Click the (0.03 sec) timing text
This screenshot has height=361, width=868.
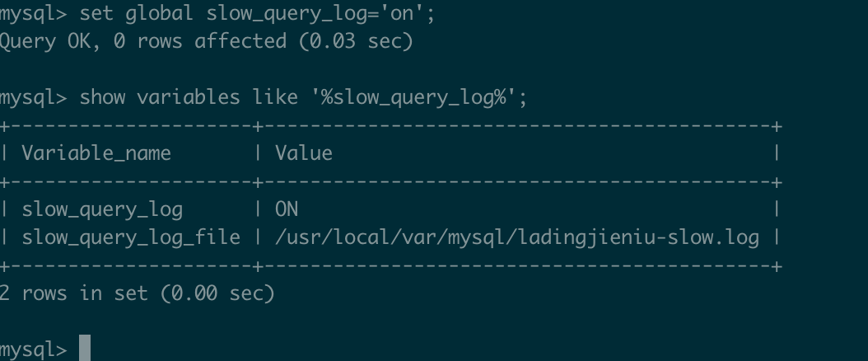(356, 41)
